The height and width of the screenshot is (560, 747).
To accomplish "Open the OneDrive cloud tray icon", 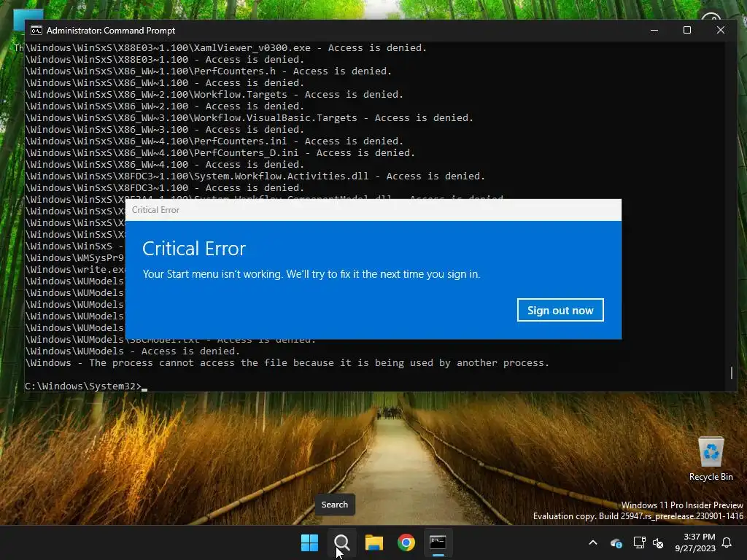I will click(616, 542).
